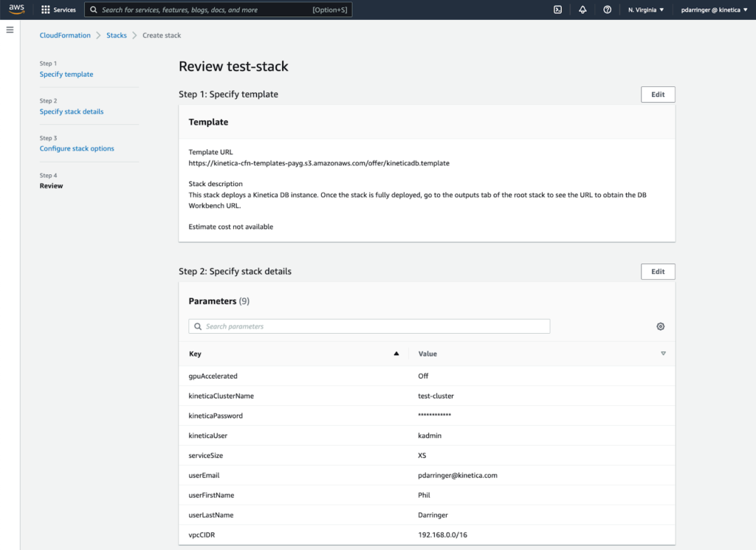Go to Specify template step
This screenshot has width=756, height=550.
coord(66,75)
